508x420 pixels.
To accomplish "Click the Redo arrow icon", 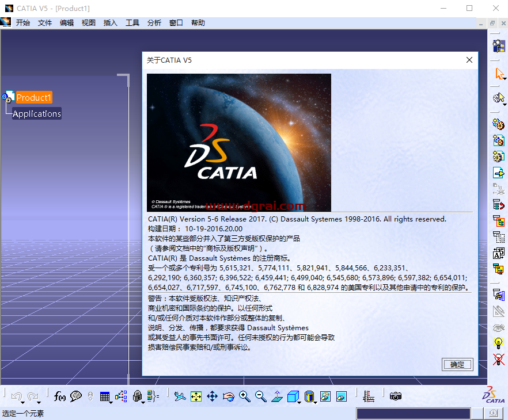I will pyautogui.click(x=33, y=396).
